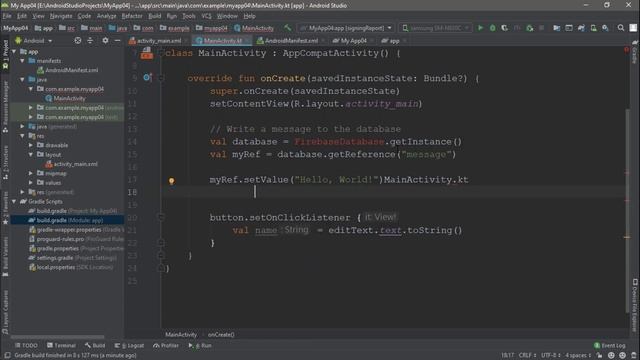The height and width of the screenshot is (360, 640).
Task: Open the Event Log
Action: (609, 345)
